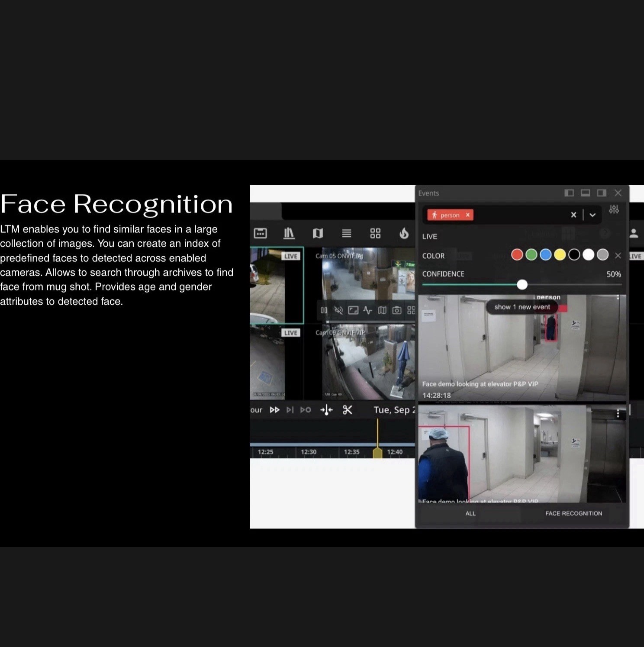Image resolution: width=644 pixels, height=647 pixels.
Task: Open the library icon in toolbar
Action: [289, 234]
